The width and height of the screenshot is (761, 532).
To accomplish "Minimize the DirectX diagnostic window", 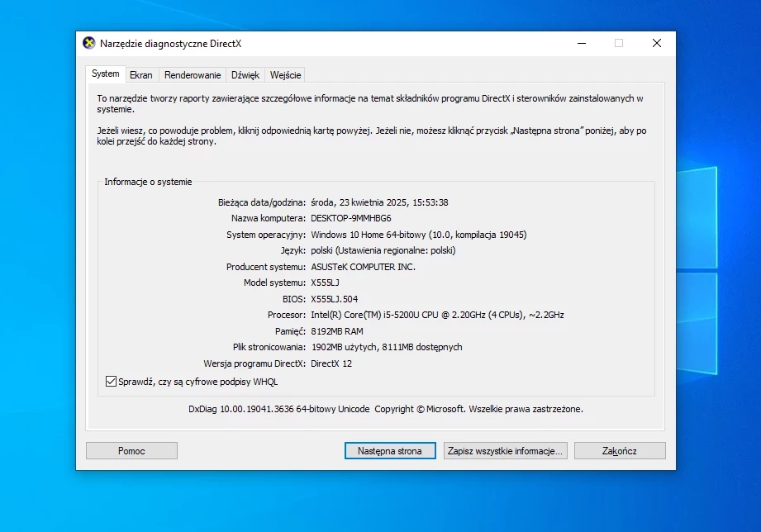I will 582,43.
